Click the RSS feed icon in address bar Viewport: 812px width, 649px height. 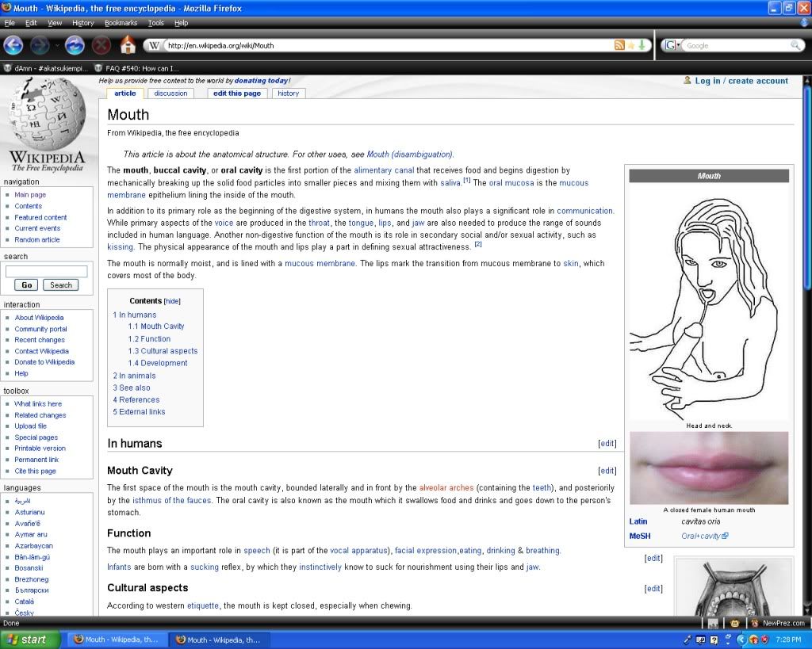[x=619, y=45]
